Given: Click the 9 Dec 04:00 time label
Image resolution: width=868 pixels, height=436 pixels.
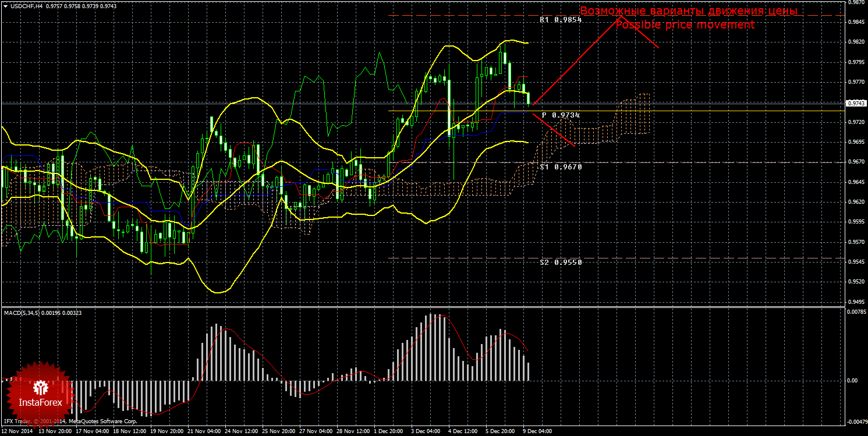Looking at the screenshot, I should click(538, 432).
